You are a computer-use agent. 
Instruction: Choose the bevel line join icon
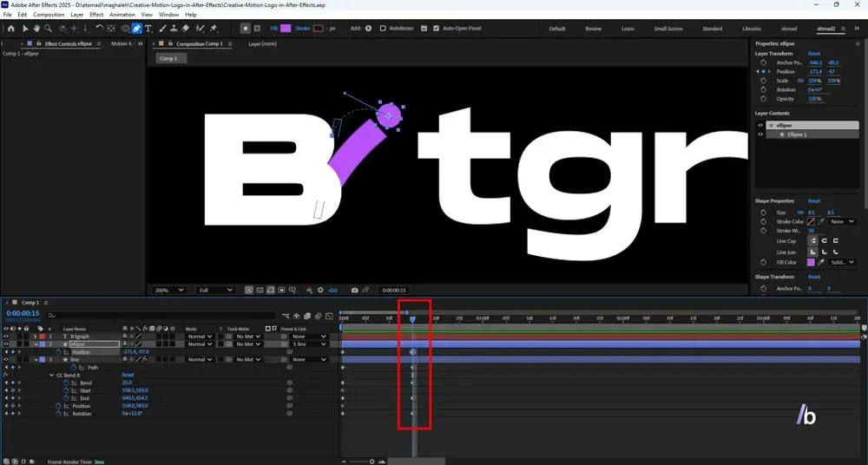835,252
